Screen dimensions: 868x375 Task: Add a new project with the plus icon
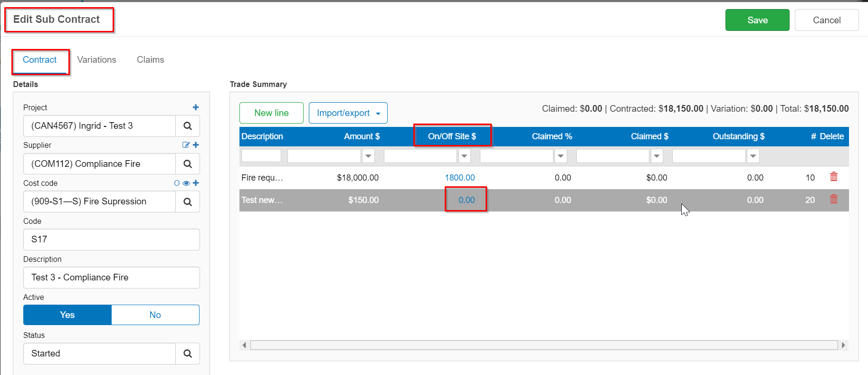[x=196, y=107]
